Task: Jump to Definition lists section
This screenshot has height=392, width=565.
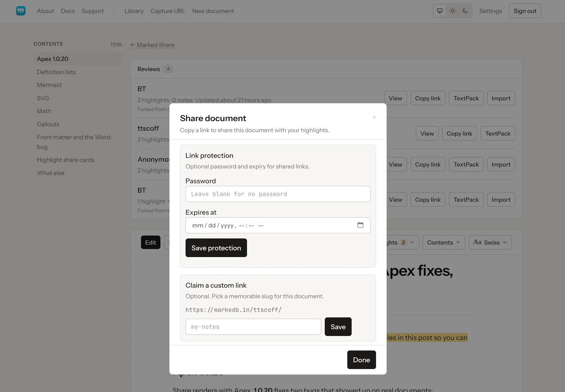Action: (56, 72)
